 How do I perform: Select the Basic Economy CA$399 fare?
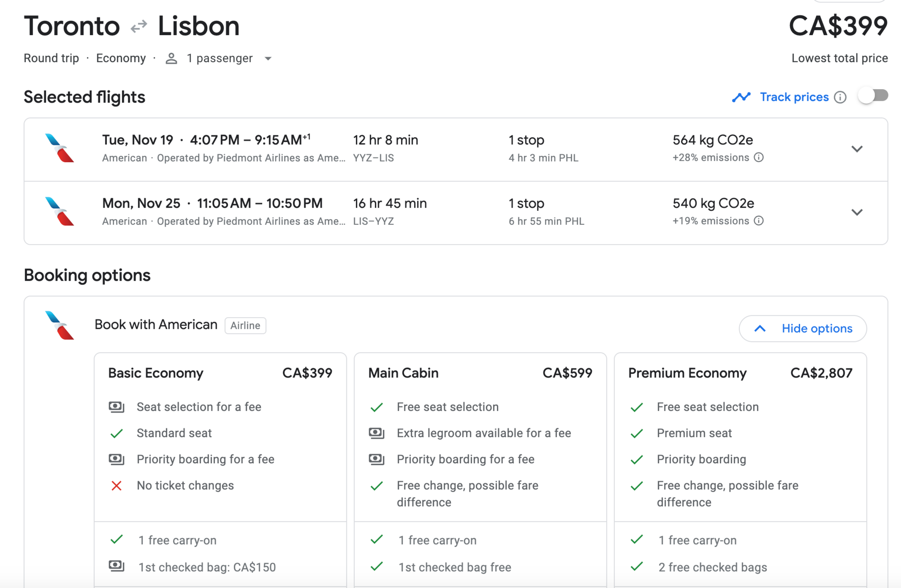point(220,373)
